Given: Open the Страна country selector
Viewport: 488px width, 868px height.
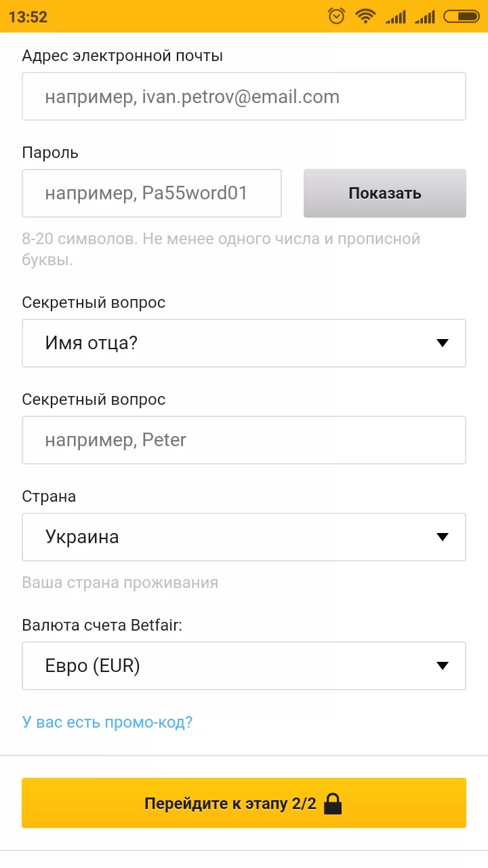Looking at the screenshot, I should click(x=244, y=536).
